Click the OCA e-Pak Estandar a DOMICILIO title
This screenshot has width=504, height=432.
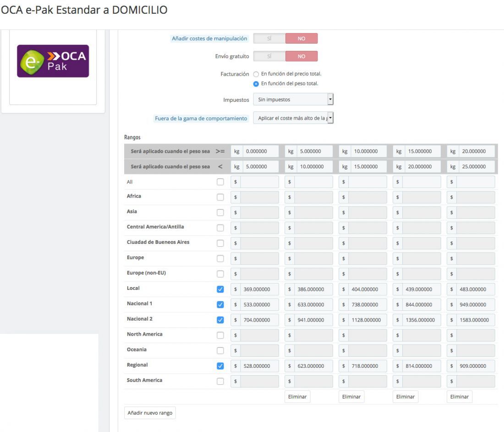coord(84,10)
